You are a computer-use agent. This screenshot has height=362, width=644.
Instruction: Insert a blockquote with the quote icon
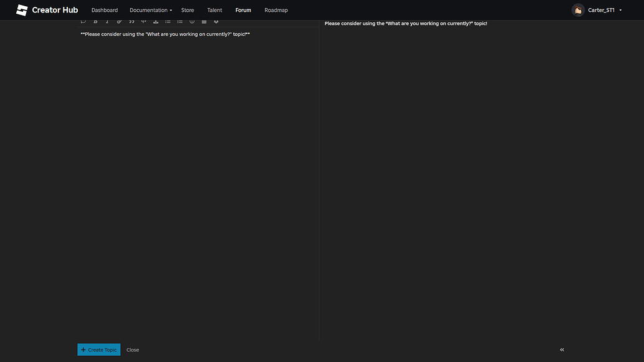coord(131,21)
